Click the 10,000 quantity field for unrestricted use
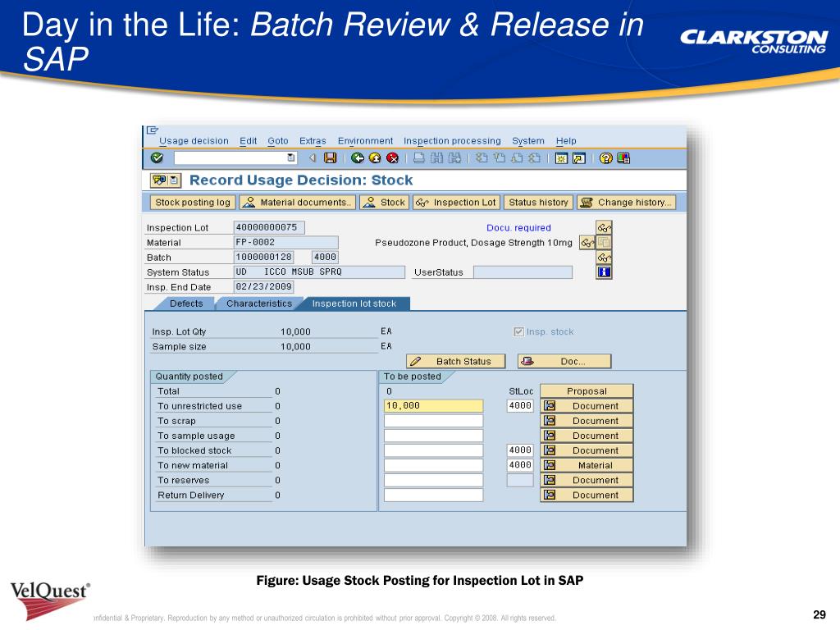 [x=433, y=406]
